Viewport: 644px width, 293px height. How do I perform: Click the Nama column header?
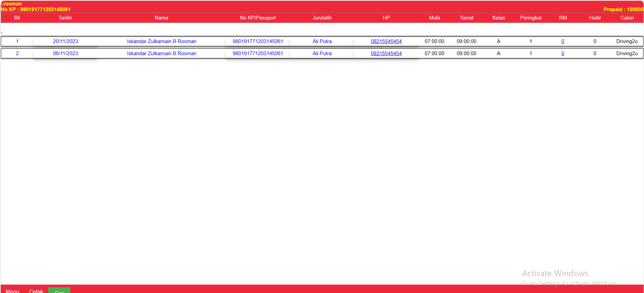tap(161, 18)
